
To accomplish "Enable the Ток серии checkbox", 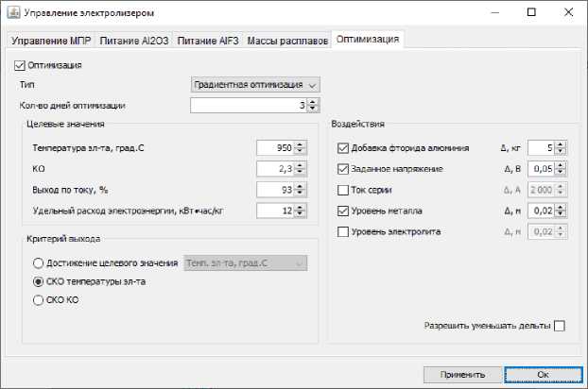I will [343, 190].
